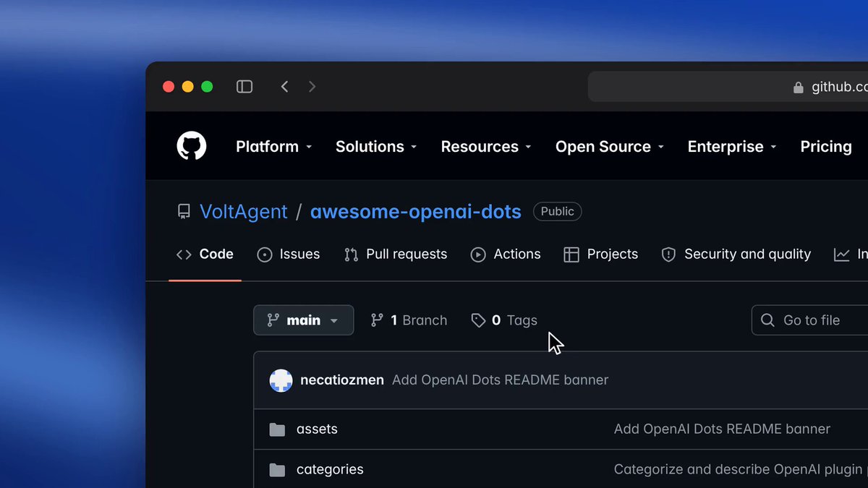Click the GitHub Octocat logo
Image resolution: width=868 pixels, height=488 pixels.
(192, 146)
